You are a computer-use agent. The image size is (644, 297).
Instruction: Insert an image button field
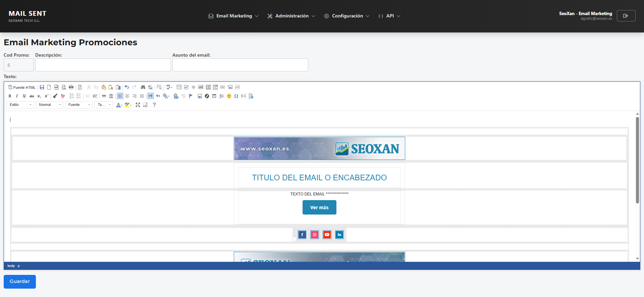tap(230, 87)
